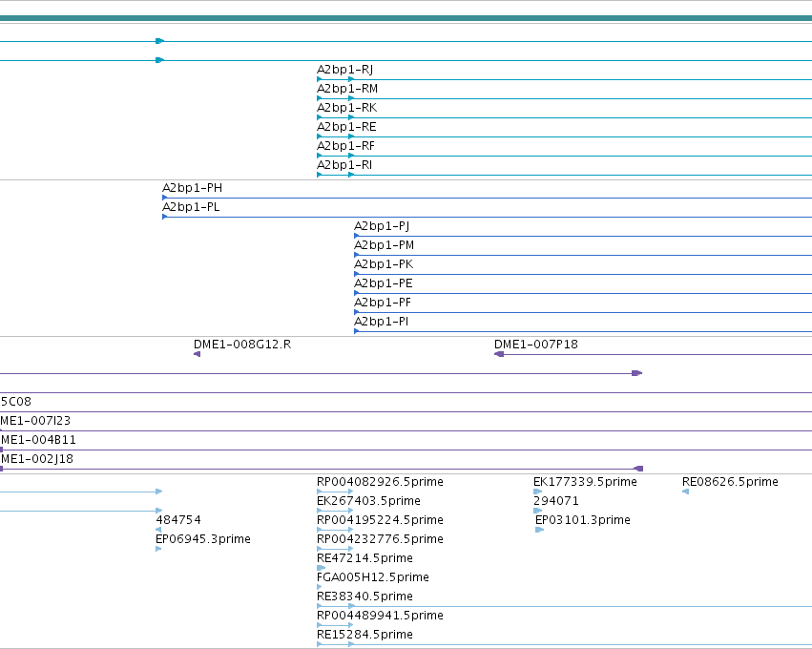Select the A2bp1-RE transcript label
This screenshot has width=812, height=649.
coord(346,127)
